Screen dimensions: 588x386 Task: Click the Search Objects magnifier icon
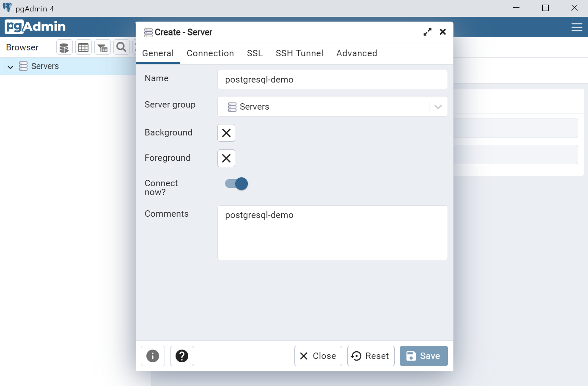121,47
